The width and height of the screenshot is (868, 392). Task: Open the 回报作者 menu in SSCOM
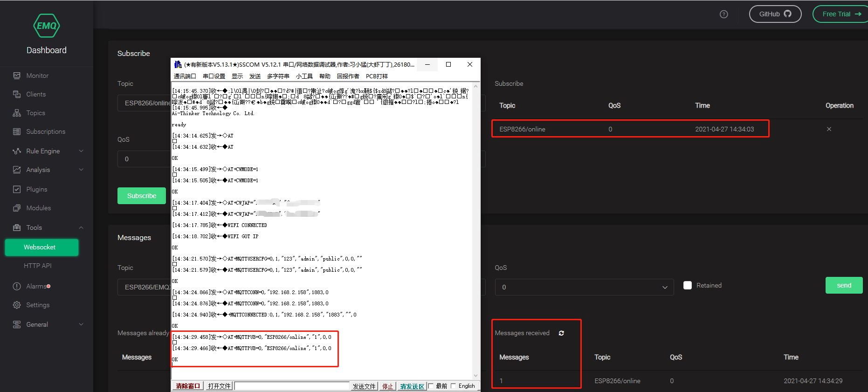348,76
